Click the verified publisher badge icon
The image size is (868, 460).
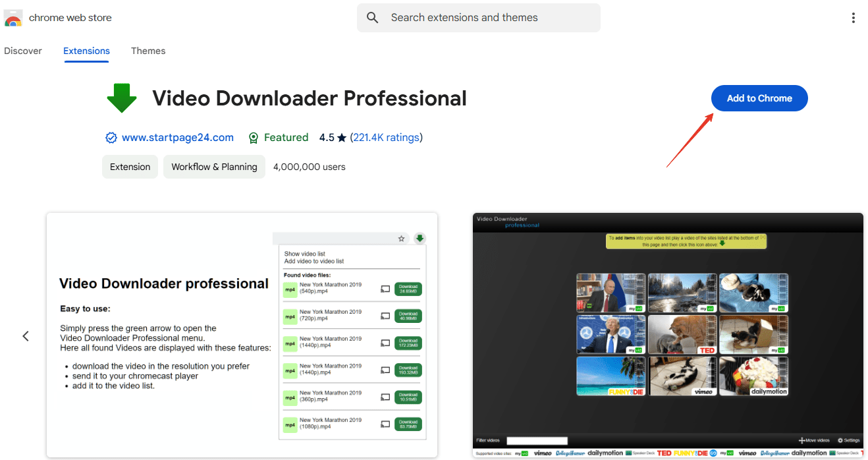click(x=111, y=138)
